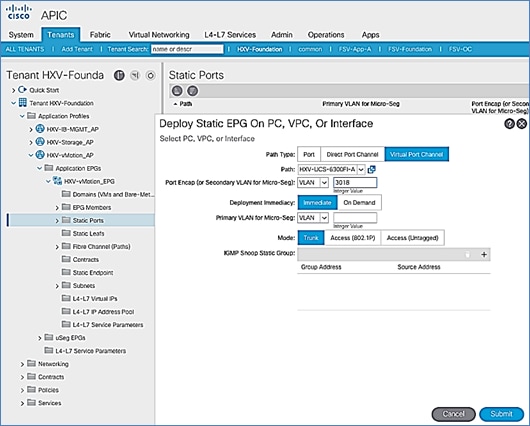Open the Virtual Networking tab
Viewport: 530px width, 426px height.
pyautogui.click(x=159, y=34)
